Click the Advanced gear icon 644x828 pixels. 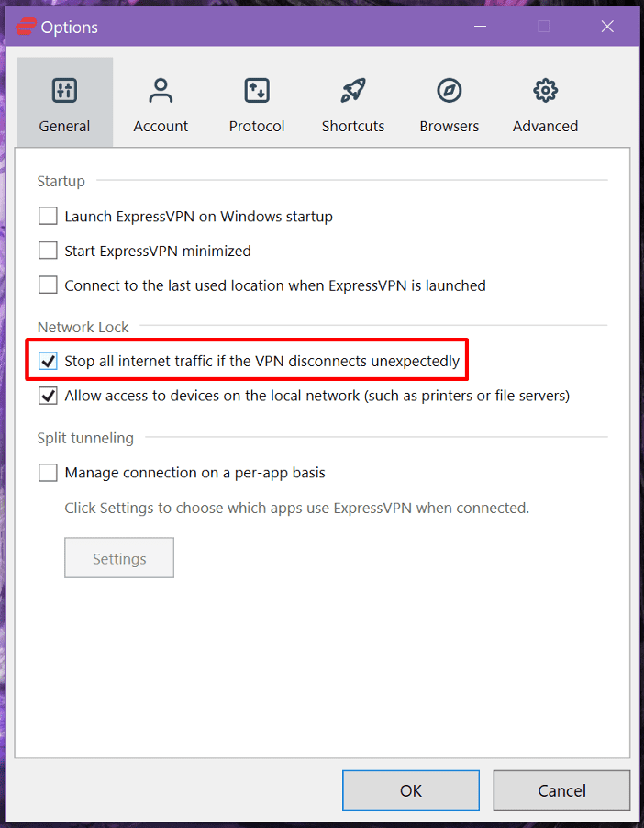pos(546,90)
